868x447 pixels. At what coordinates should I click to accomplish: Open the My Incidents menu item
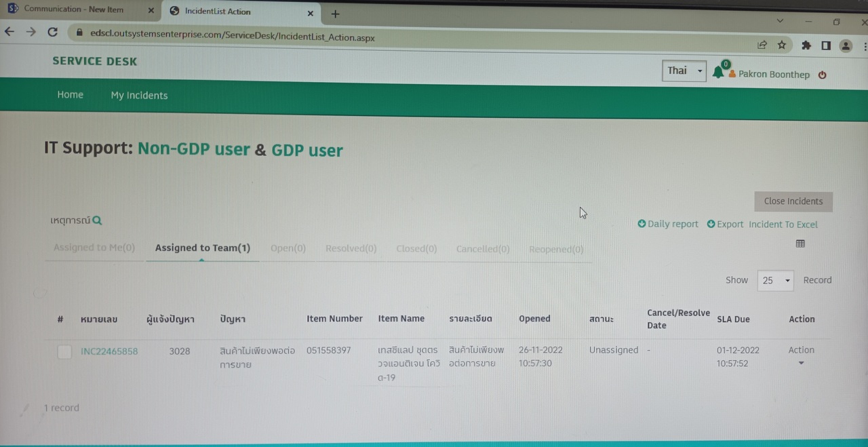pos(139,96)
